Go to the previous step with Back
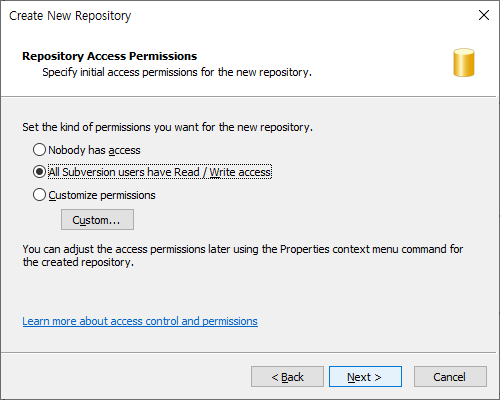The image size is (500, 400). pos(287,377)
